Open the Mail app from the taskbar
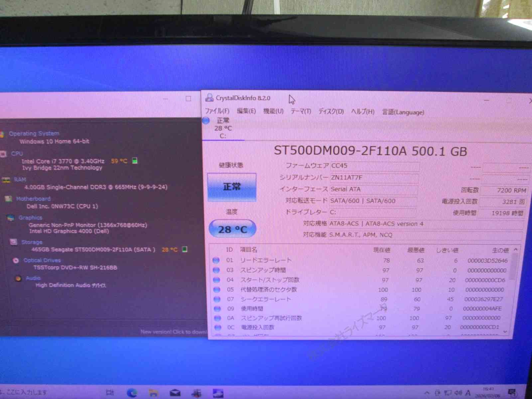This screenshot has width=532, height=399. click(175, 393)
